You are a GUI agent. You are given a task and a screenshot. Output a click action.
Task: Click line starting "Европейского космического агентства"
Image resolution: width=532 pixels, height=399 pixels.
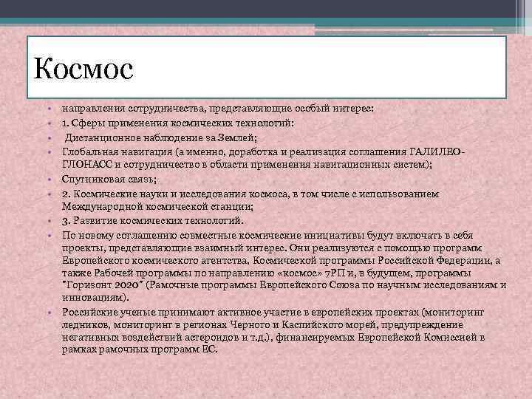(281, 261)
